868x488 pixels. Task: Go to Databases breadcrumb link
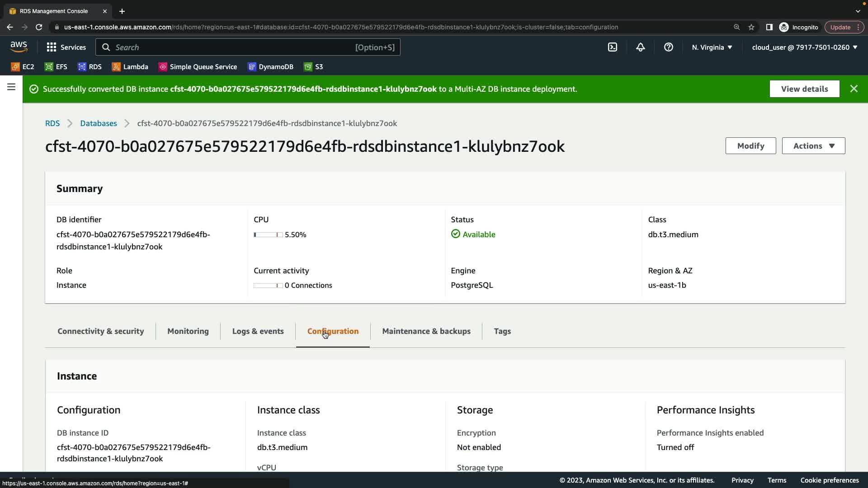[x=98, y=123]
